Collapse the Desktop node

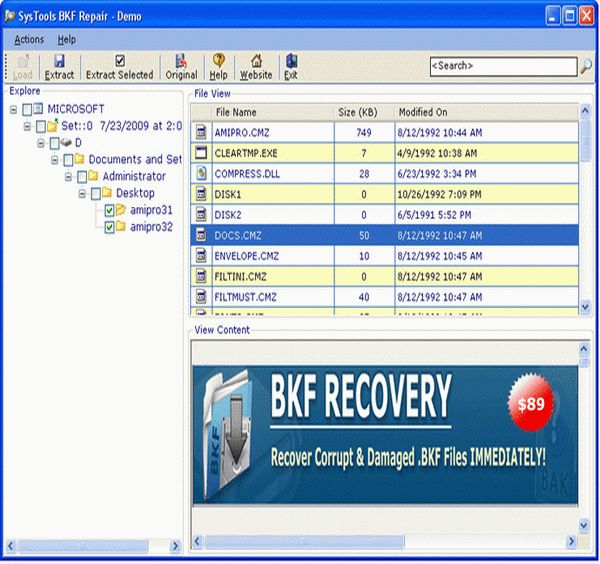point(82,194)
